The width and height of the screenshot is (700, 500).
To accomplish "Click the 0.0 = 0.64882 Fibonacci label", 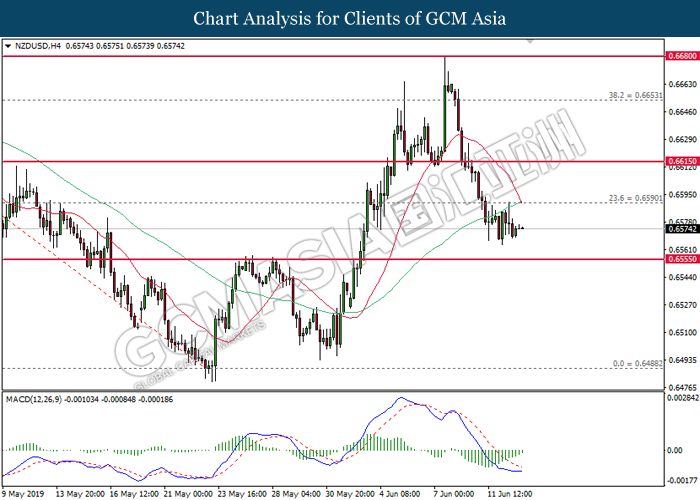I will pos(638,363).
